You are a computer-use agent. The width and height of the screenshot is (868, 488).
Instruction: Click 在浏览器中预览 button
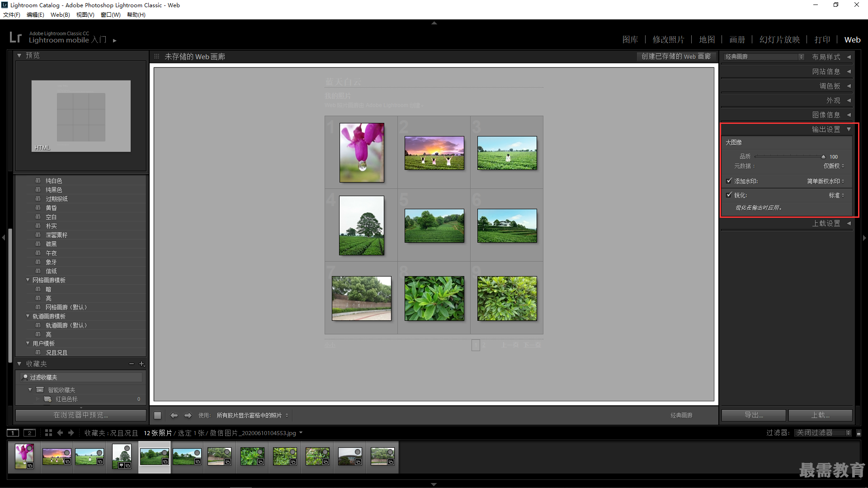81,415
